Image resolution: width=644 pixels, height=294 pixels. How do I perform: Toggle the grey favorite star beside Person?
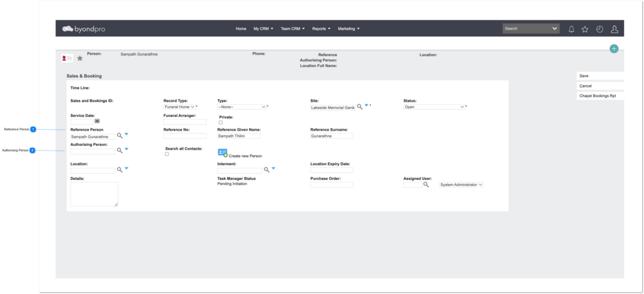(x=80, y=59)
